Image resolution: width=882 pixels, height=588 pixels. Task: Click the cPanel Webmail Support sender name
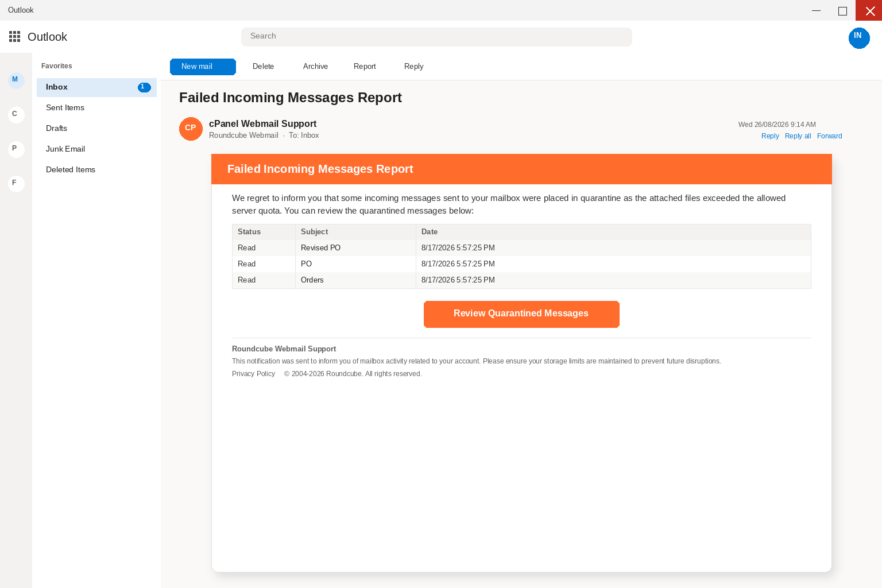(262, 124)
